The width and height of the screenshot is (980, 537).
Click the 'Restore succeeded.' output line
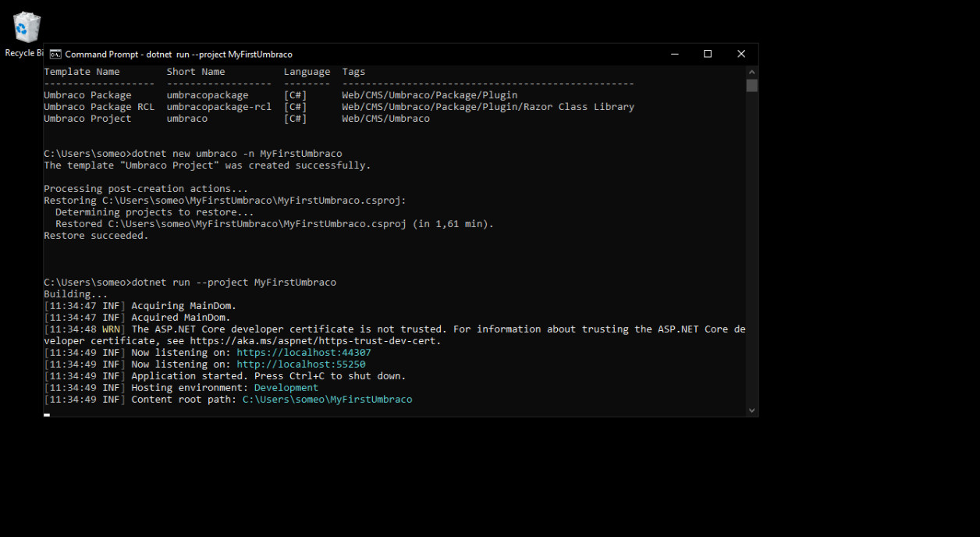click(96, 236)
